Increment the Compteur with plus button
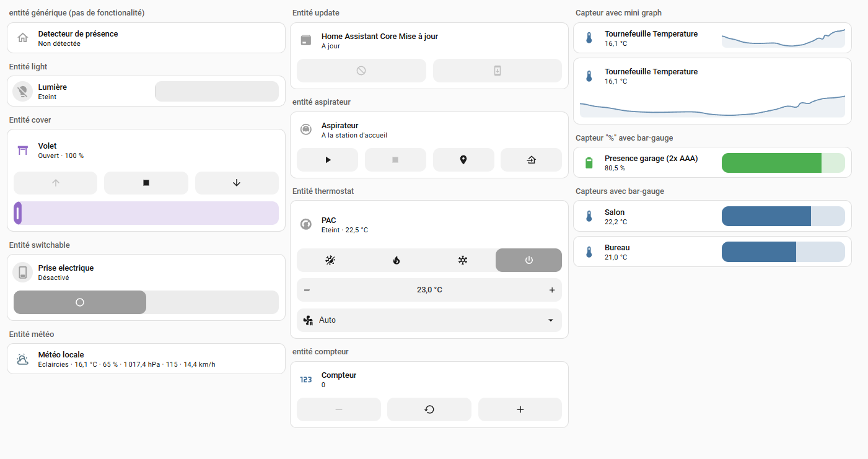This screenshot has height=459, width=868. [520, 409]
